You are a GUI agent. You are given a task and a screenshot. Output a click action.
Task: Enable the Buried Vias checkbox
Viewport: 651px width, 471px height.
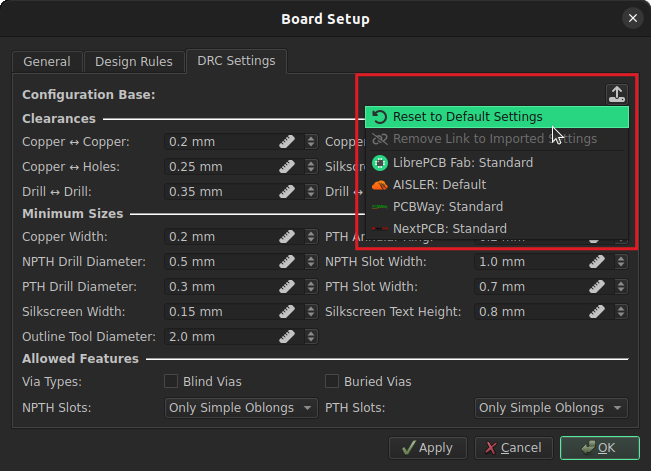click(x=333, y=381)
